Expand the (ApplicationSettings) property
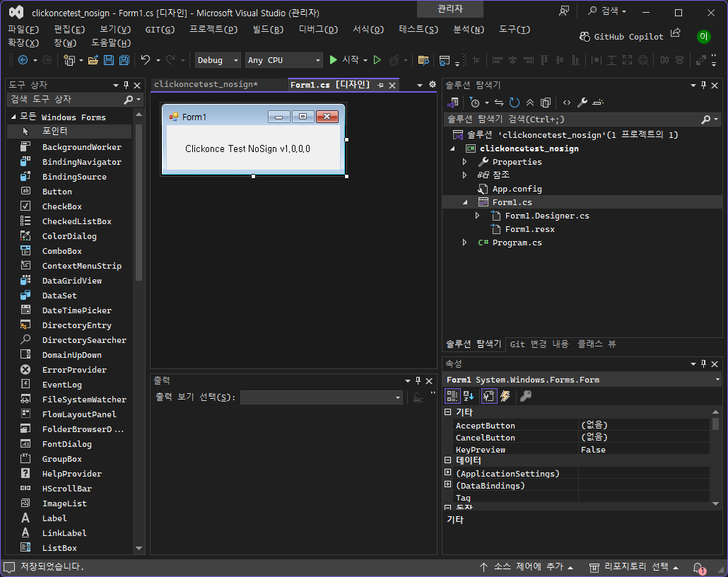 pos(447,472)
